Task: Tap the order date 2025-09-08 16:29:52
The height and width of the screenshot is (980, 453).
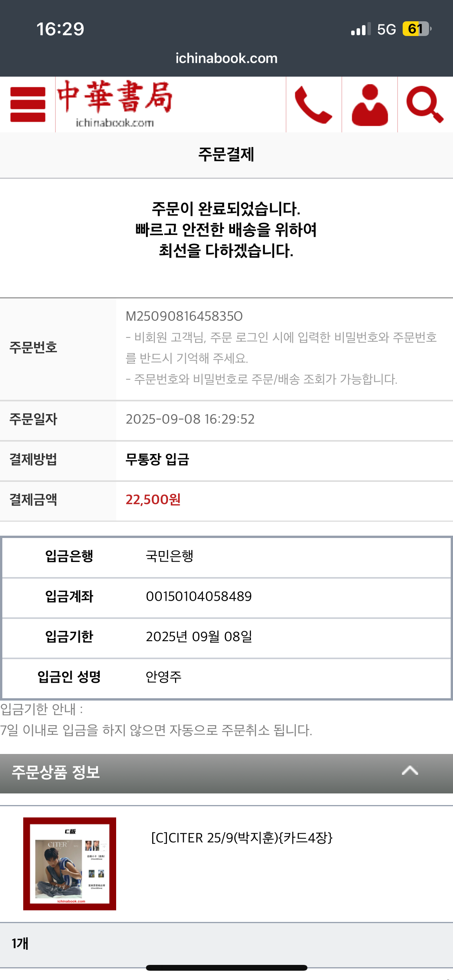Action: pos(190,419)
